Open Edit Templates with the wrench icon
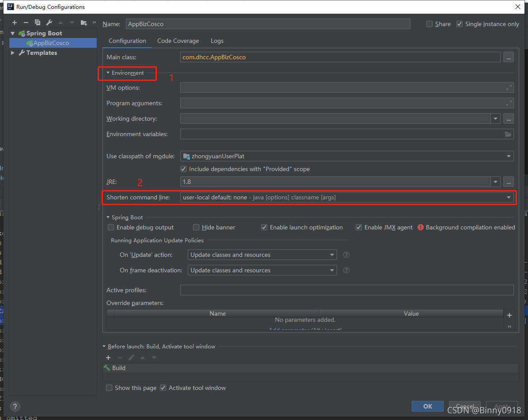The image size is (528, 420). coord(49,22)
